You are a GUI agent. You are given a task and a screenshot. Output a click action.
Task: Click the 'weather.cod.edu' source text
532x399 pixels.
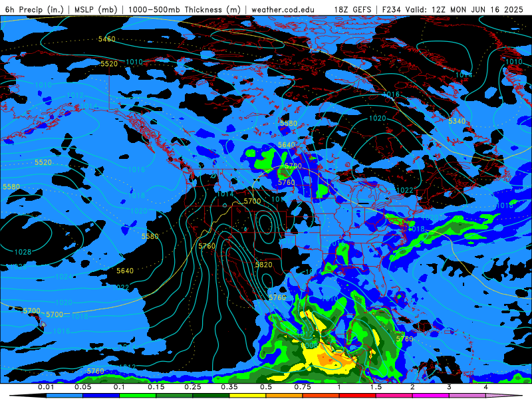coord(283,9)
